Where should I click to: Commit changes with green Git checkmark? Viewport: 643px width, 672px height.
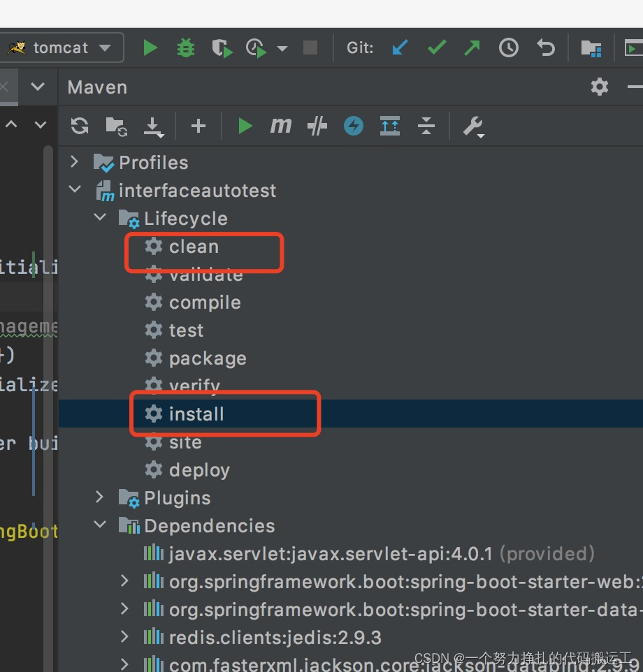point(437,48)
